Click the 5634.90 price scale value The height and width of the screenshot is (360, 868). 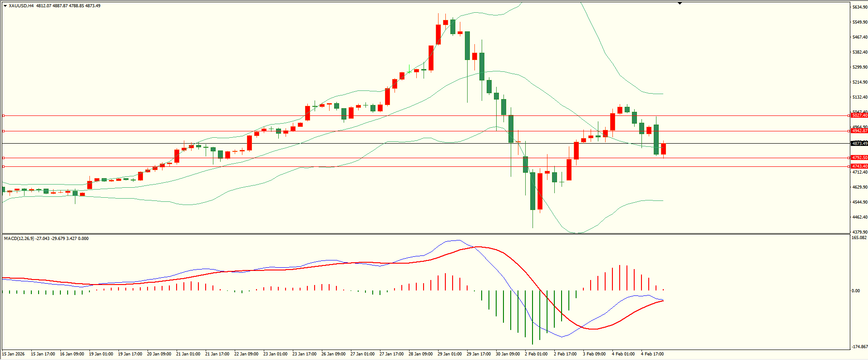point(860,7)
